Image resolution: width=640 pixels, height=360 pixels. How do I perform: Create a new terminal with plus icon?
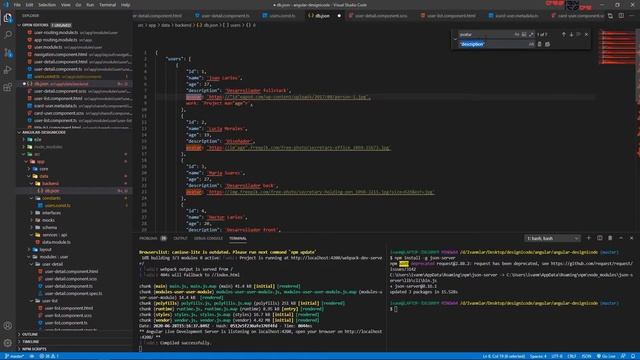(589, 238)
